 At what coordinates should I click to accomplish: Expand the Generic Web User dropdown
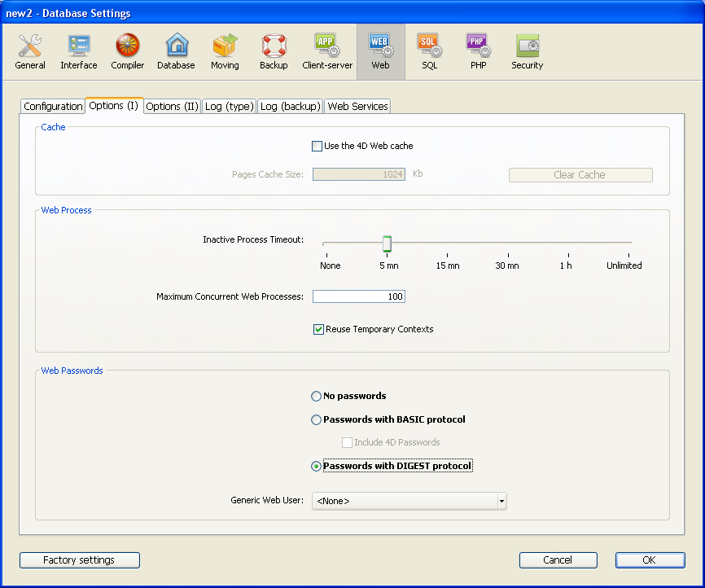[501, 501]
